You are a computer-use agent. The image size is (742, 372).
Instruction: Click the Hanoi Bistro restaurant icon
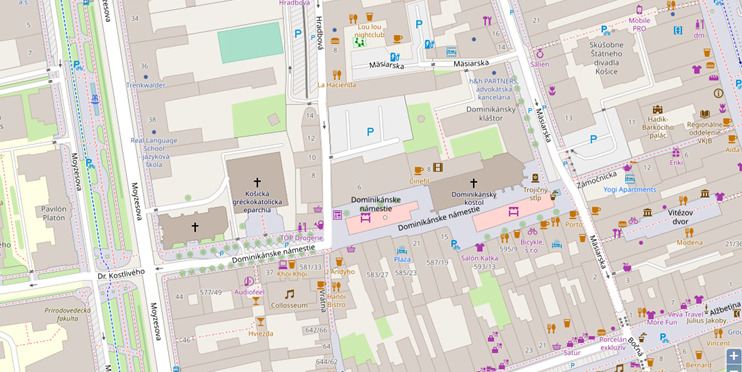point(336,286)
